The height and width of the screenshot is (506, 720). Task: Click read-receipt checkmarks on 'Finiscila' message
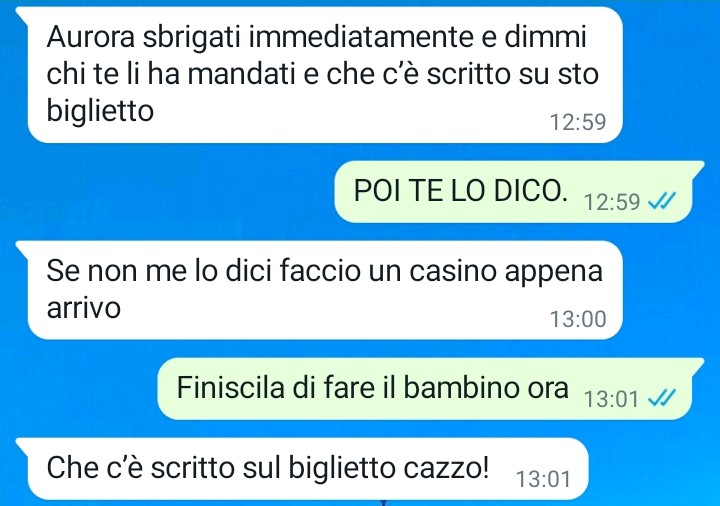pos(662,397)
